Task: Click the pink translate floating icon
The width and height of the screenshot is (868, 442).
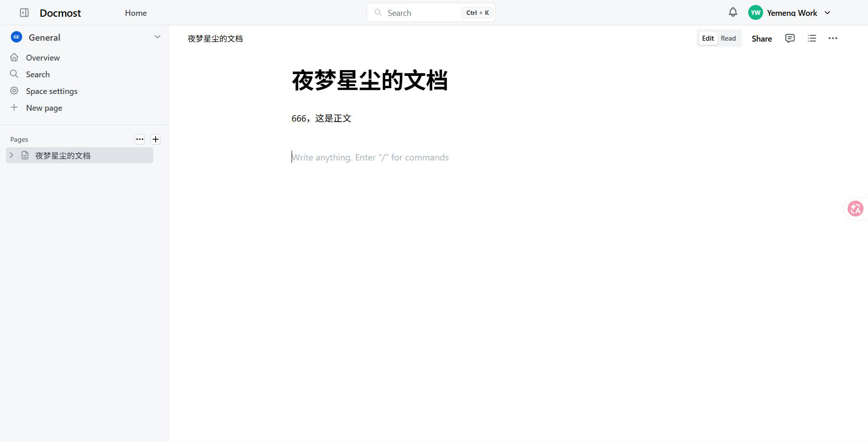Action: point(855,208)
